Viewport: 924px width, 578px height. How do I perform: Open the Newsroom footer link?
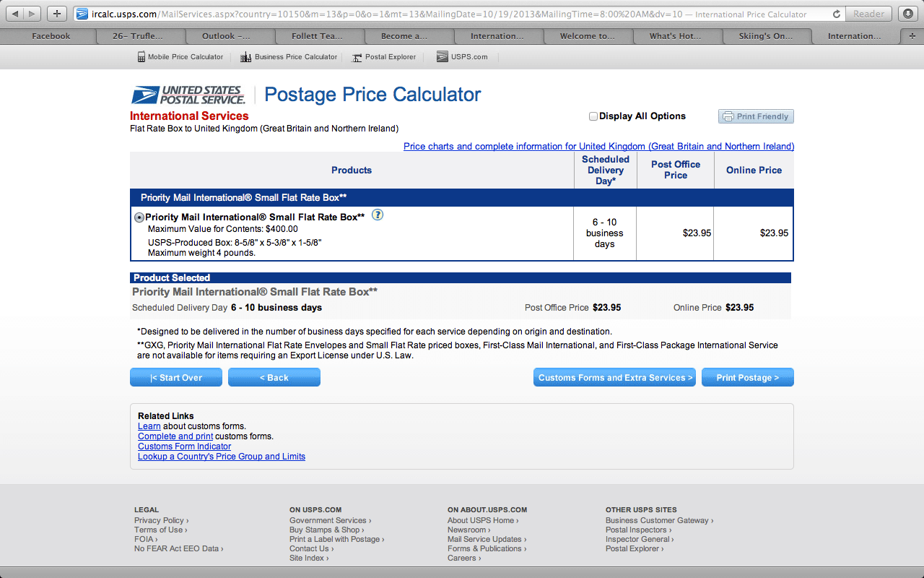[x=468, y=530]
